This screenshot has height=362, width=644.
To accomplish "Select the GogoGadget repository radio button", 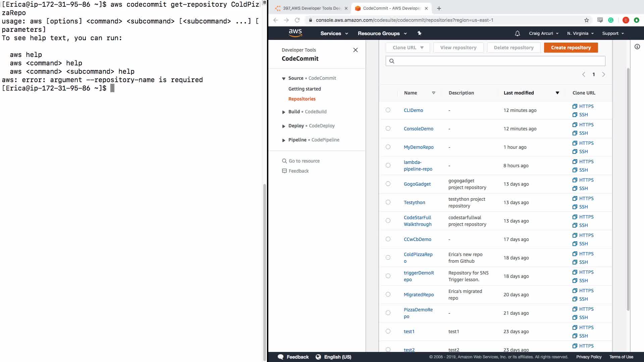I will (x=388, y=184).
